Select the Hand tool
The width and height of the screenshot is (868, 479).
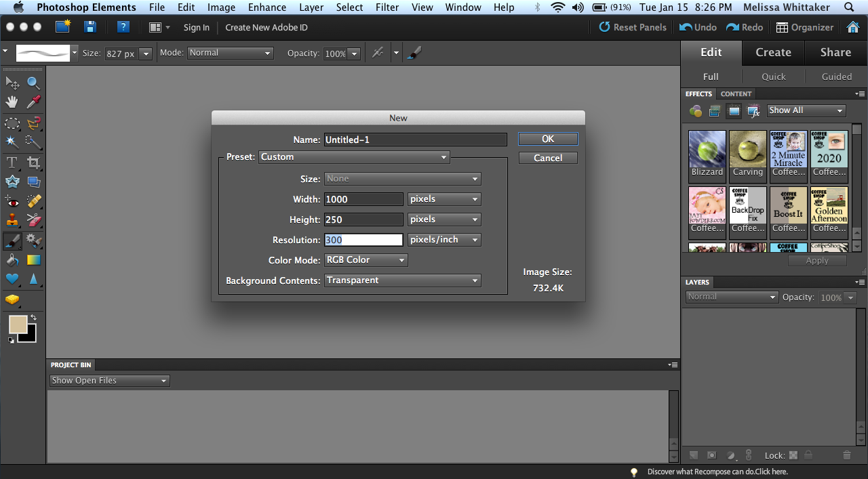pos(12,102)
